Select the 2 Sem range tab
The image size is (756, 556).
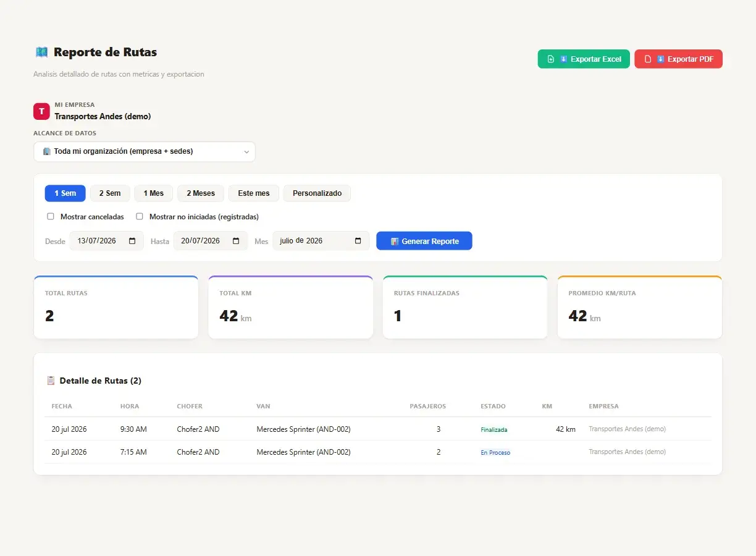[x=110, y=193]
